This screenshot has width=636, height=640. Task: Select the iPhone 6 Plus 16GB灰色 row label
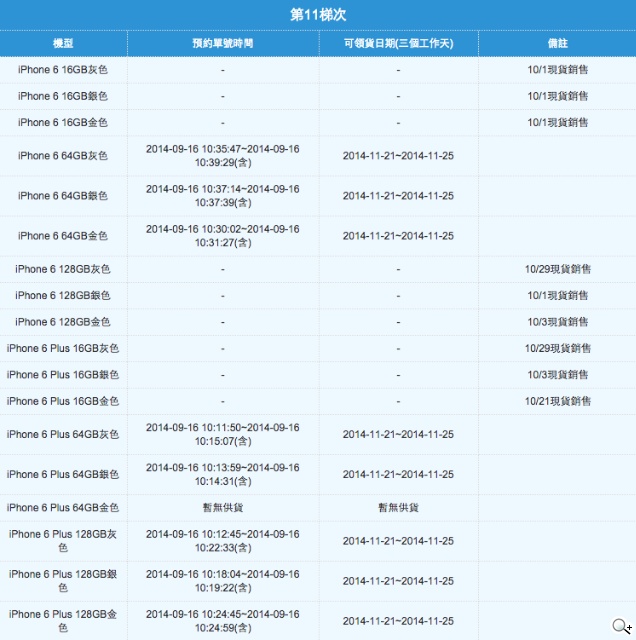(x=63, y=349)
